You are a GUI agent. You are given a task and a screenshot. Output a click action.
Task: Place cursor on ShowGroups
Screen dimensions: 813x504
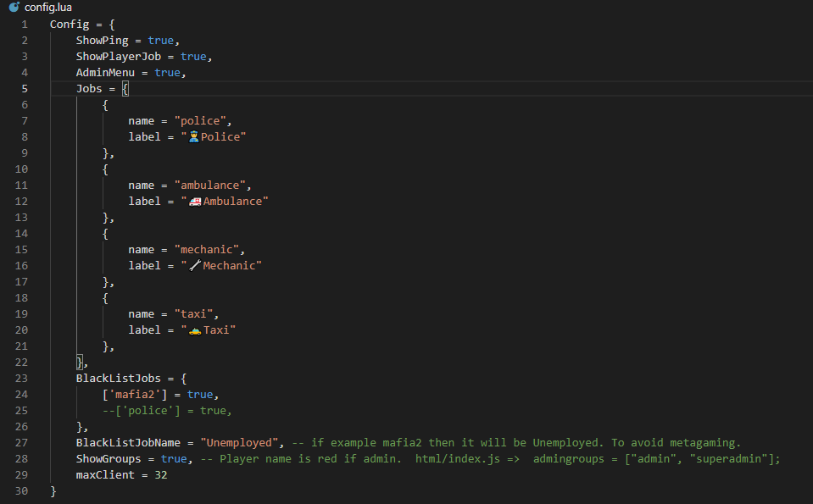coord(109,459)
